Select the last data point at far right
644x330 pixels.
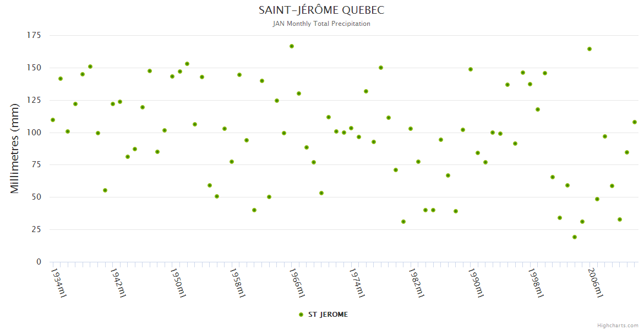(634, 122)
